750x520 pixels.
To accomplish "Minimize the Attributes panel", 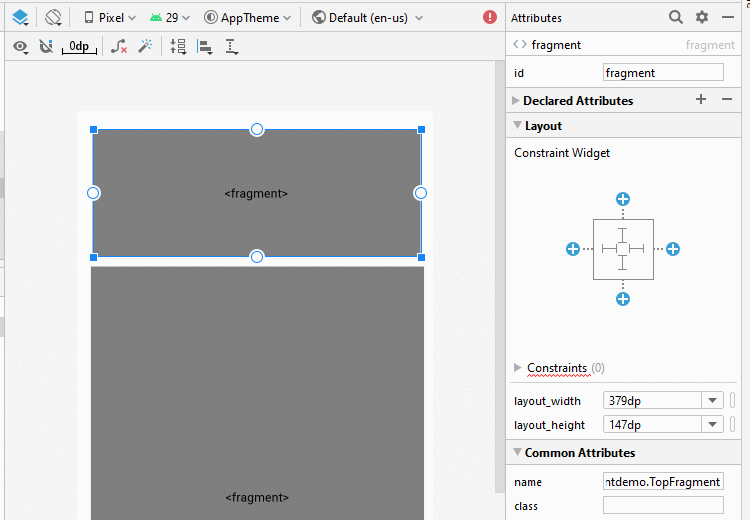I will pos(728,17).
